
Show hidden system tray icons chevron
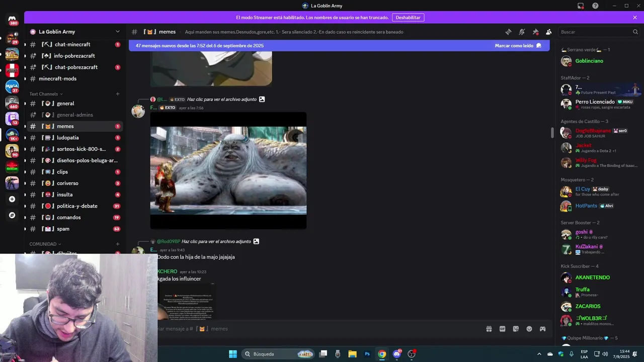click(539, 354)
